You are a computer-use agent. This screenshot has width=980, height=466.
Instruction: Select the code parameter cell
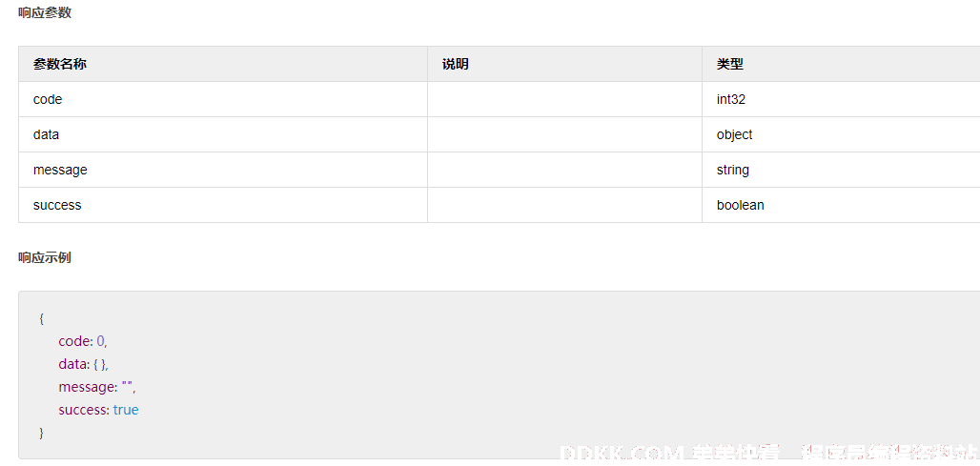[x=223, y=99]
